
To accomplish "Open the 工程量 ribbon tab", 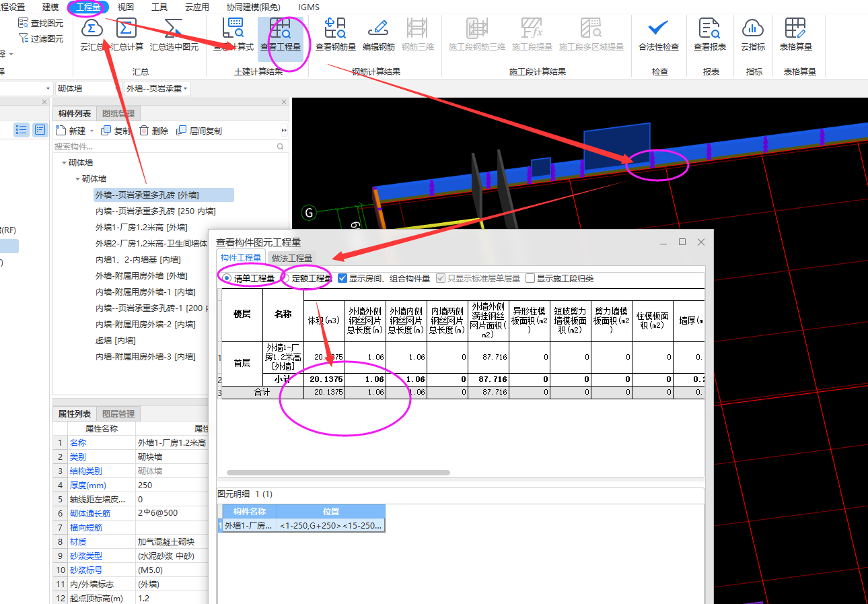I will pos(89,7).
